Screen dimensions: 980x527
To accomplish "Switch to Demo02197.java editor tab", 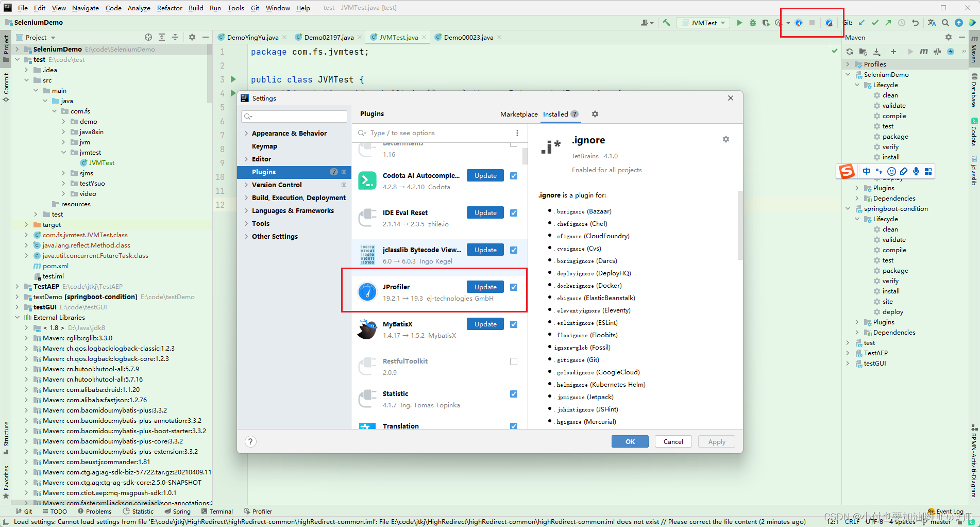I will pyautogui.click(x=329, y=37).
